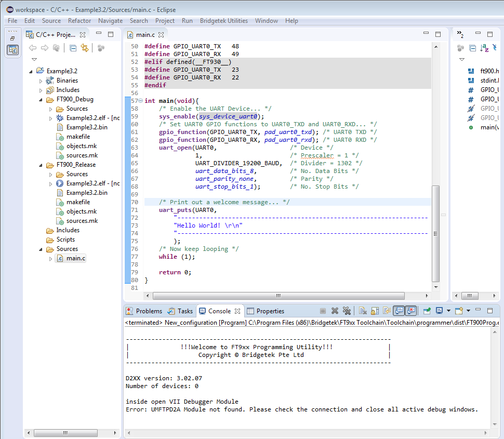
Task: Open Project Explorer view menu triangle
Action: click(34, 59)
